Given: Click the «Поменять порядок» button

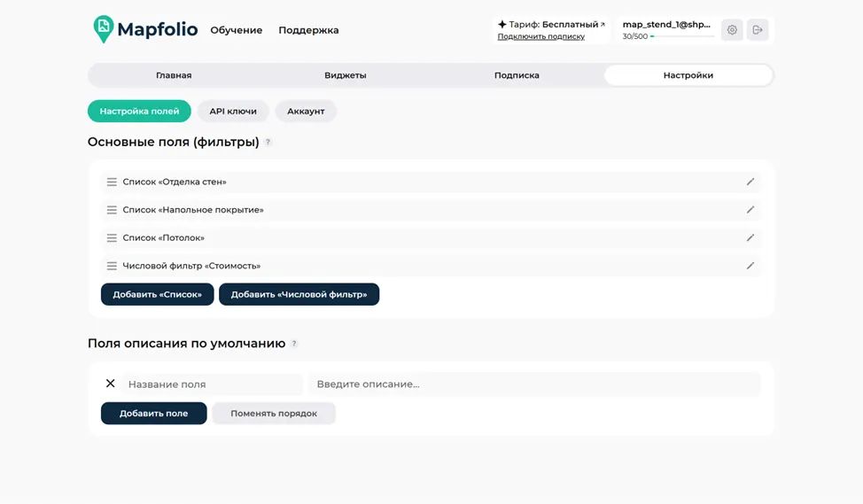Looking at the screenshot, I should point(274,414).
